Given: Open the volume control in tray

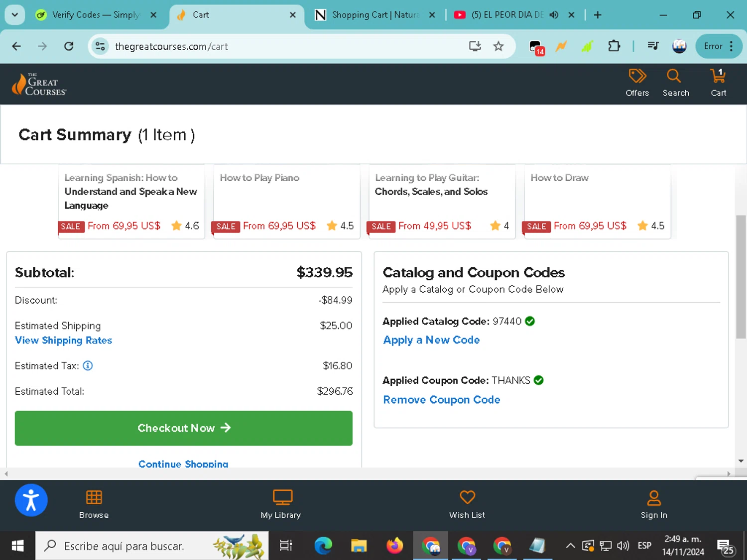Looking at the screenshot, I should click(623, 546).
